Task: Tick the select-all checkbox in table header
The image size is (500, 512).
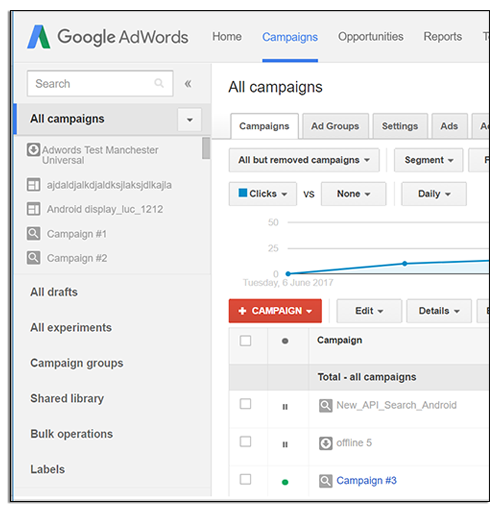Action: click(245, 341)
